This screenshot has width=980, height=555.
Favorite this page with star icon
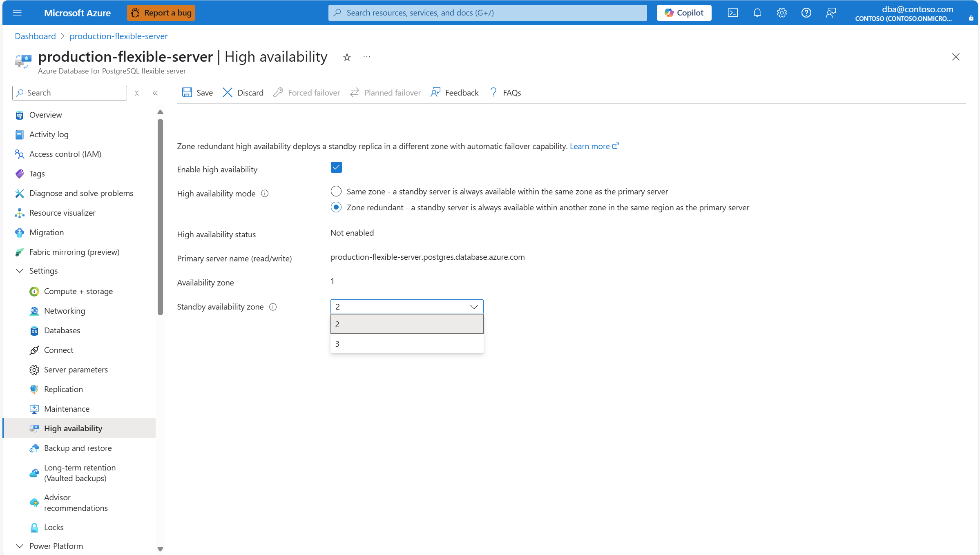[347, 57]
